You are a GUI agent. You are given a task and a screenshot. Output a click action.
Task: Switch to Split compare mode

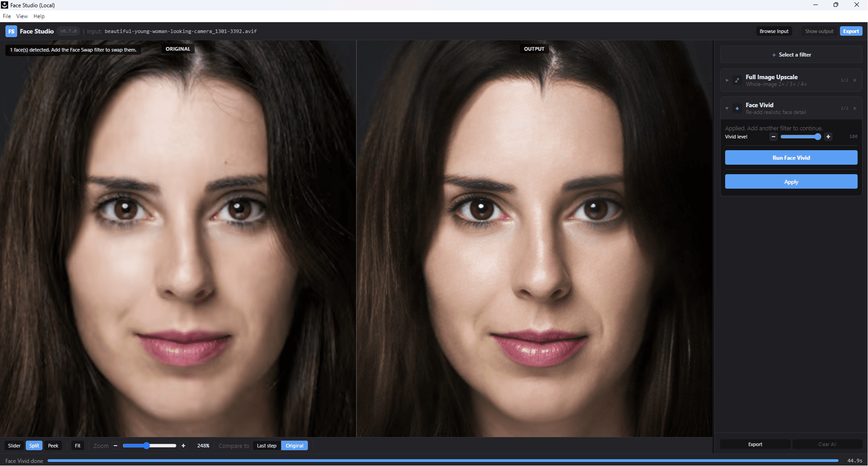tap(34, 446)
